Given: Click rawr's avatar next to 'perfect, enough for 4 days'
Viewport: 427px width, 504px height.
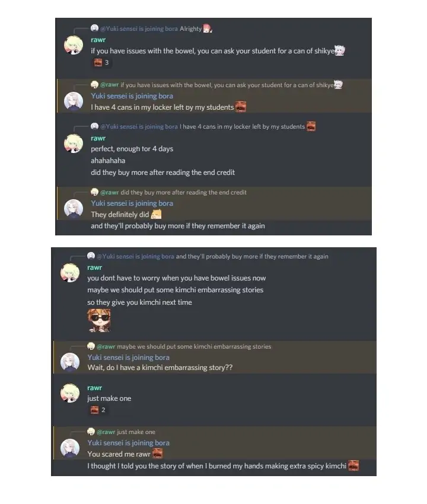Looking at the screenshot, I should pos(74,143).
